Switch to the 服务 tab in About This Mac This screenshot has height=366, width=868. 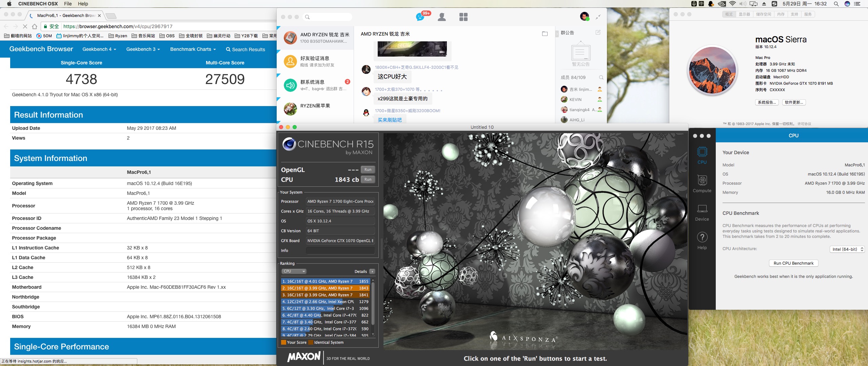[808, 14]
